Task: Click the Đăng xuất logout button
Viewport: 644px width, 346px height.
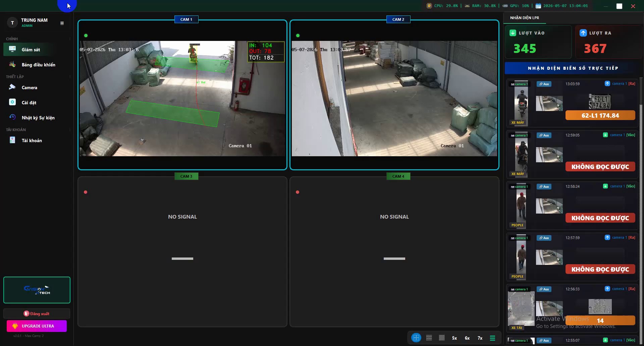Action: point(37,314)
